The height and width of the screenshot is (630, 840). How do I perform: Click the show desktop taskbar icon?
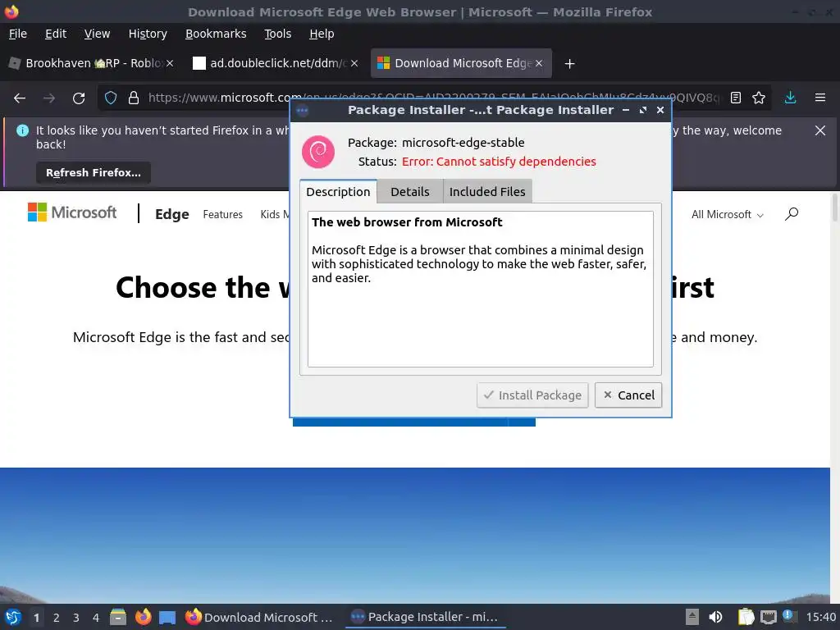[167, 617]
